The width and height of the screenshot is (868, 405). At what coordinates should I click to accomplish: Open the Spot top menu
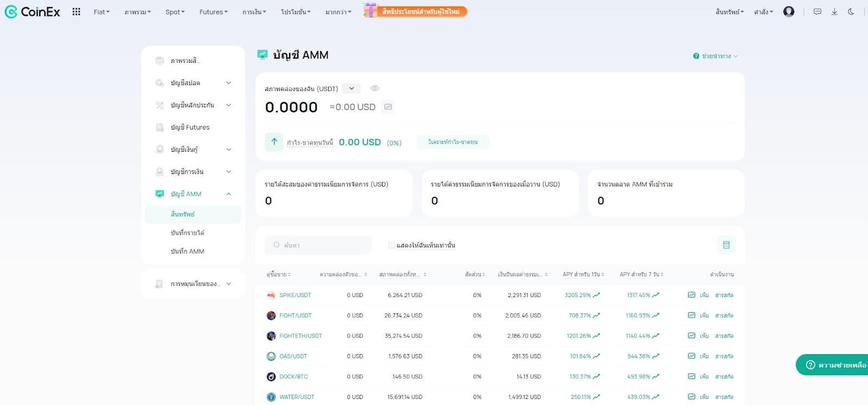point(175,12)
